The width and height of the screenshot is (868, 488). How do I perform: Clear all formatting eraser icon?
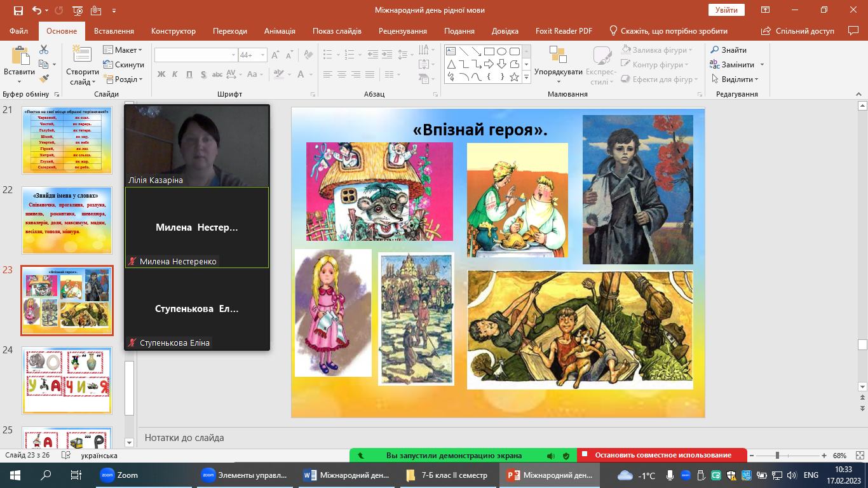(x=307, y=55)
